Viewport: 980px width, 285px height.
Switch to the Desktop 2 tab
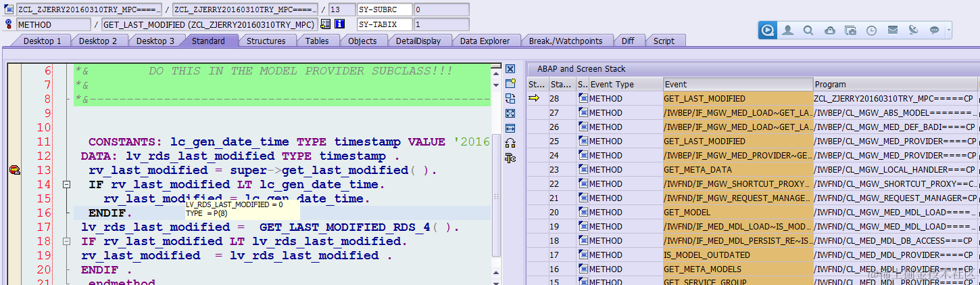point(98,41)
